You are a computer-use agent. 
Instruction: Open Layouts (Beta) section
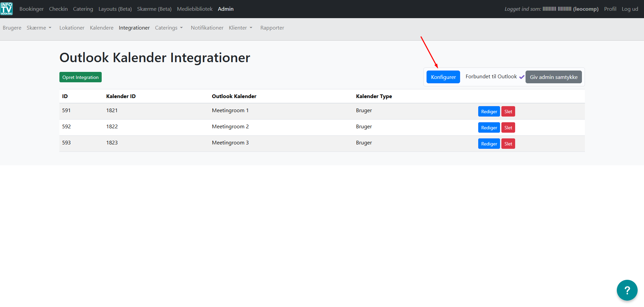[x=115, y=9]
